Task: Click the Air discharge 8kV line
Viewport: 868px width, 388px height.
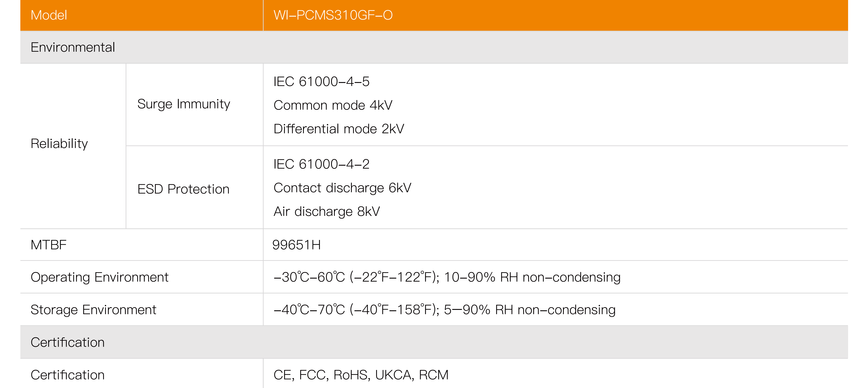Action: point(326,211)
